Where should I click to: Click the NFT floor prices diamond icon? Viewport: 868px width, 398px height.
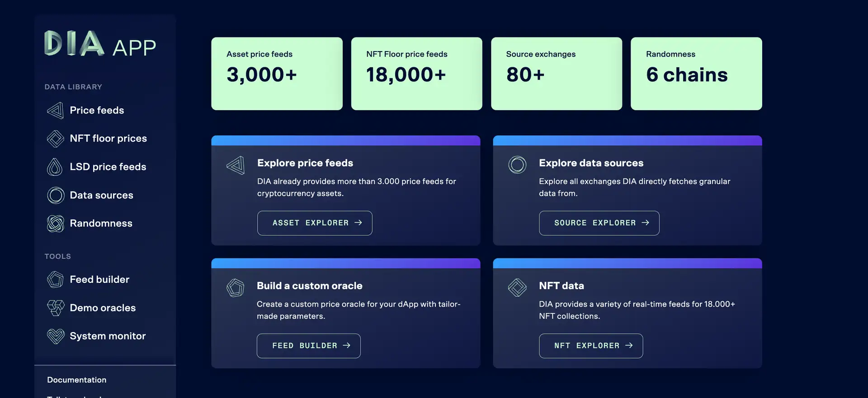(x=55, y=139)
